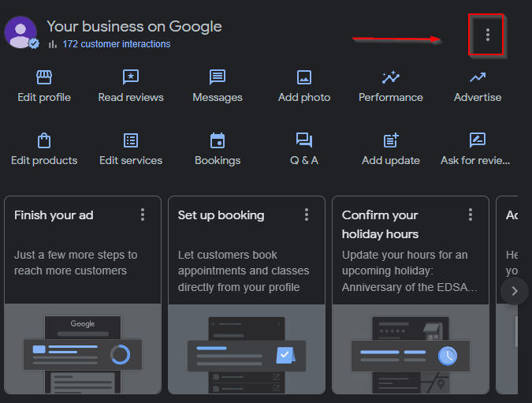Click the Add photo icon

click(x=304, y=77)
